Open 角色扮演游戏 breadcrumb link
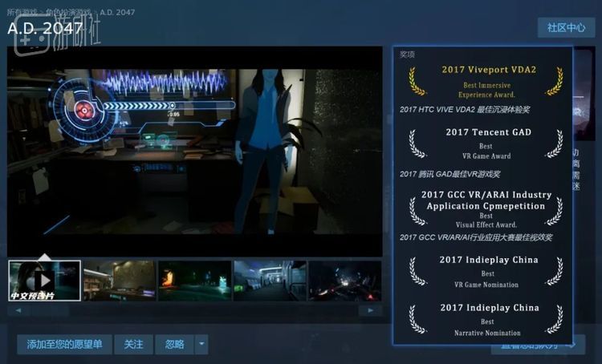The height and width of the screenshot is (364, 602). click(68, 12)
